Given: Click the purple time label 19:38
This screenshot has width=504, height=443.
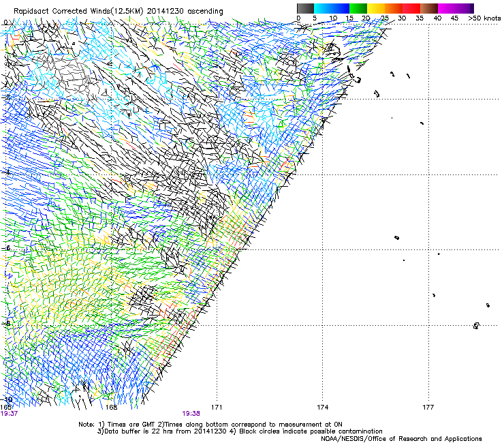Looking at the screenshot, I should pos(191,414).
